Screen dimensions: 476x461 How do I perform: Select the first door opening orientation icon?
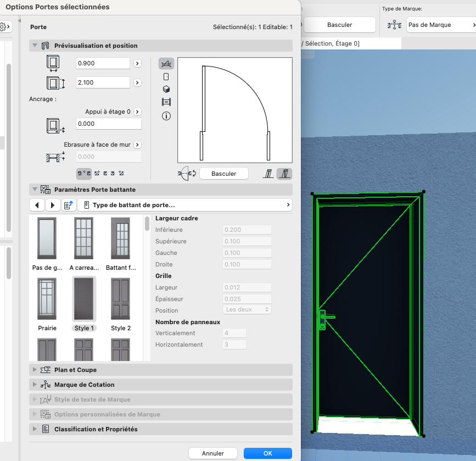click(268, 174)
